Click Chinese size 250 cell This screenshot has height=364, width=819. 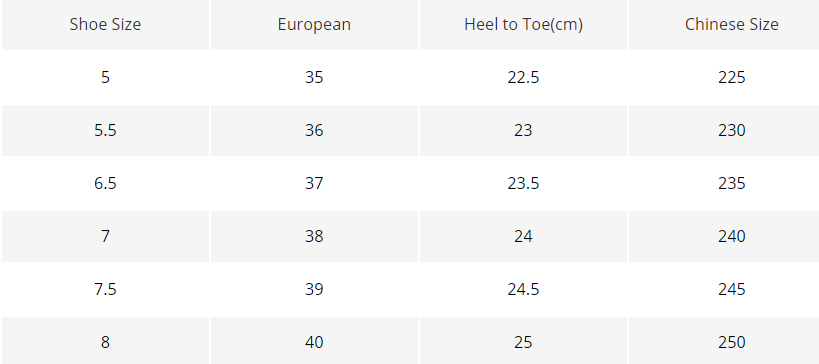tap(732, 342)
